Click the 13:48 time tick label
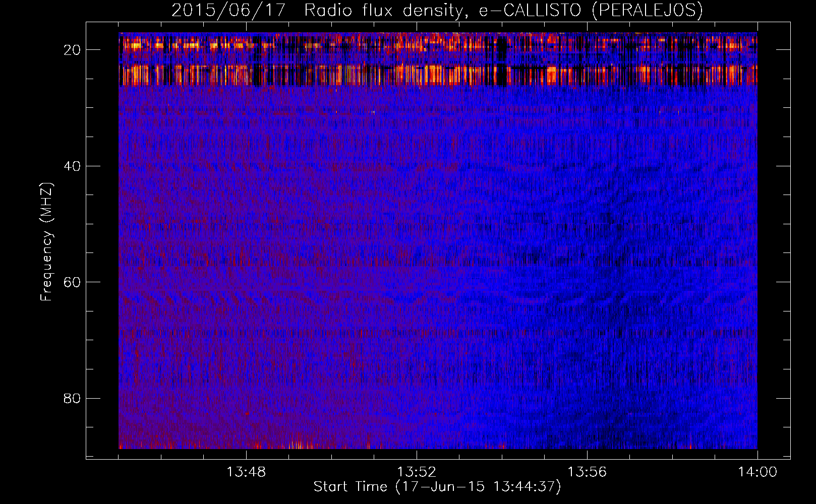The image size is (816, 504). coord(246,472)
